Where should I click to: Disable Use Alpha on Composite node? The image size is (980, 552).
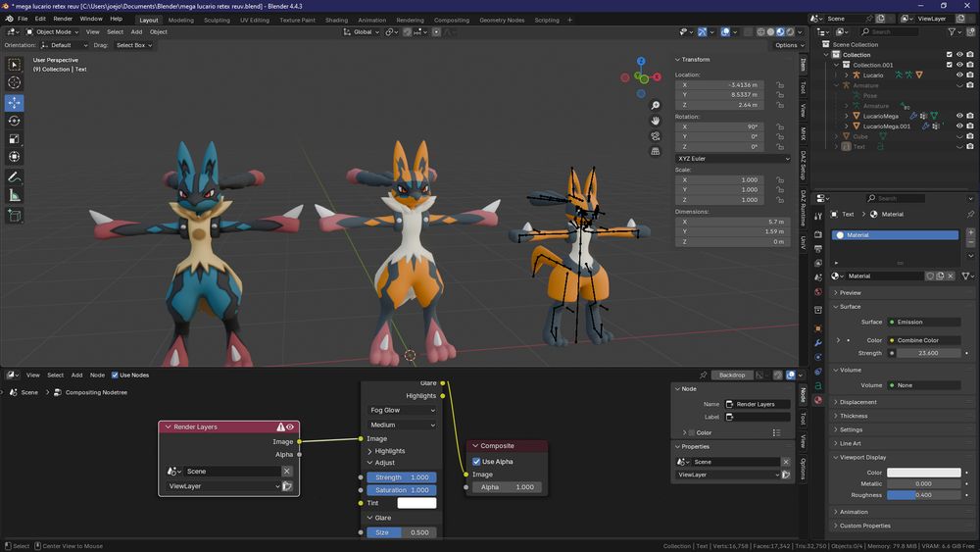click(477, 462)
